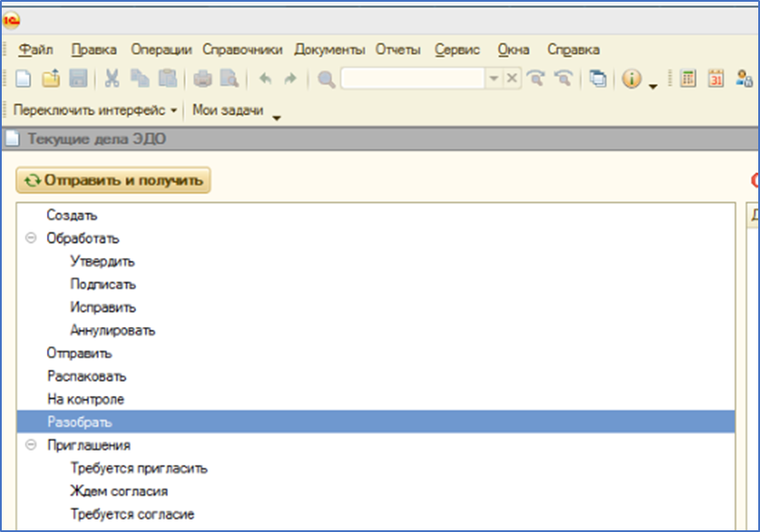Image resolution: width=760 pixels, height=532 pixels.
Task: Select the Обработать tree item
Action: [83, 239]
